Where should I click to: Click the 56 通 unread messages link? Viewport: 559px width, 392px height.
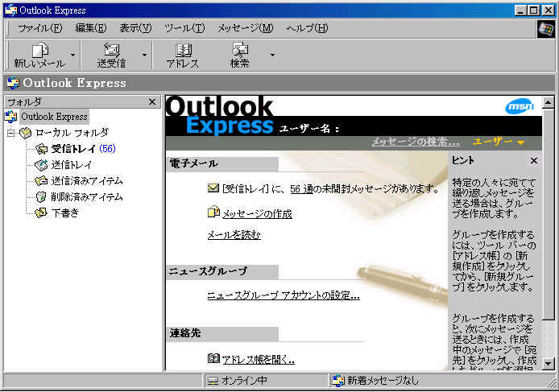click(x=301, y=189)
